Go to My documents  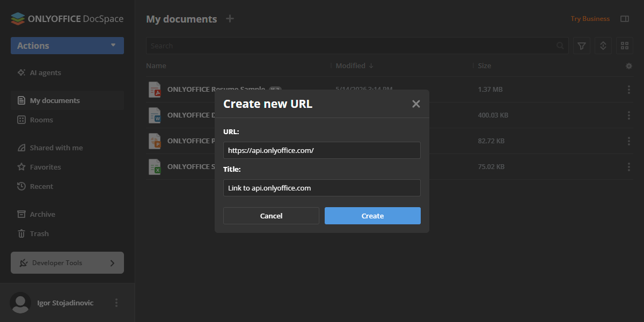click(67, 100)
